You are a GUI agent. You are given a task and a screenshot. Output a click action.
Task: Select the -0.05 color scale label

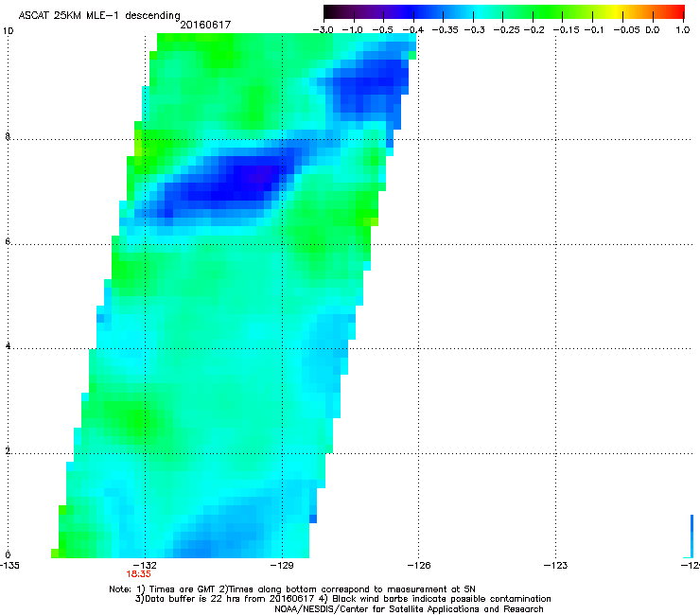pyautogui.click(x=627, y=30)
